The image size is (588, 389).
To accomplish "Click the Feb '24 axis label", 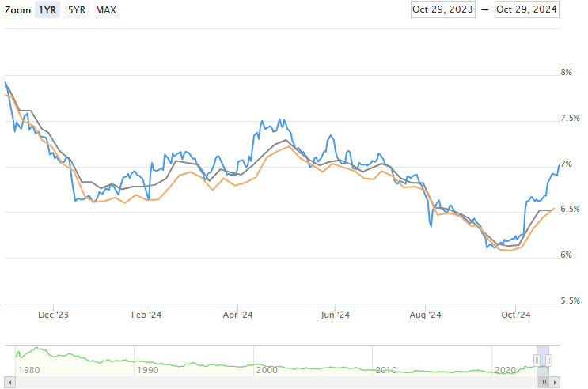I will [146, 315].
